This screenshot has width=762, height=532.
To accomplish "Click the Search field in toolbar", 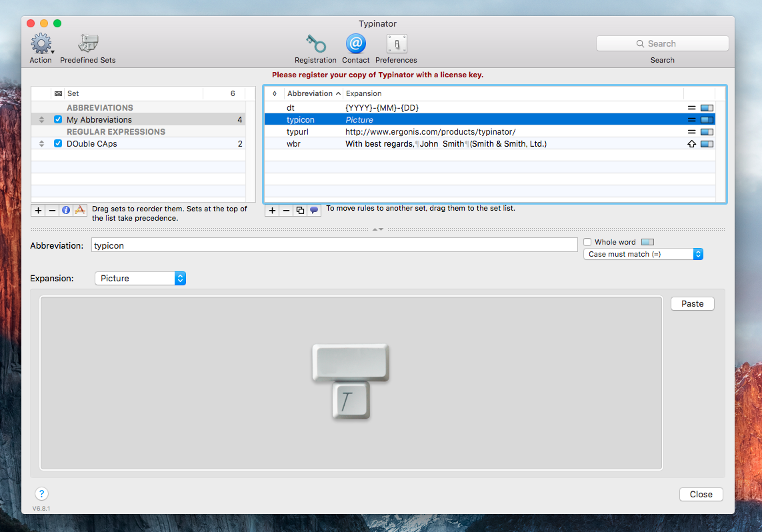I will (663, 43).
